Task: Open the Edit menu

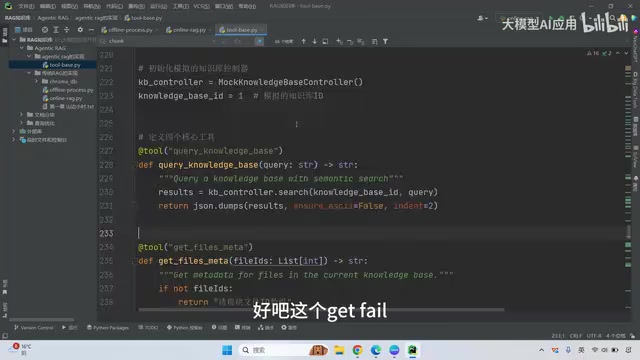Action: point(48,6)
